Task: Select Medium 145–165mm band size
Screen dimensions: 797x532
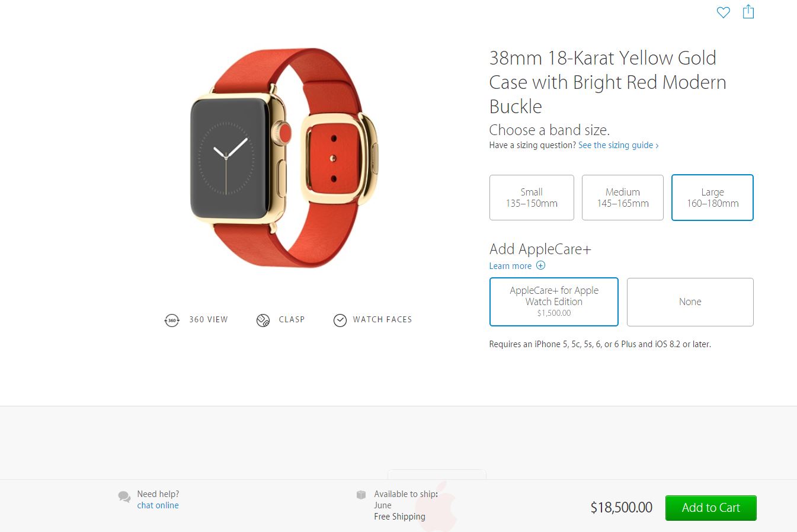Action: coord(623,197)
